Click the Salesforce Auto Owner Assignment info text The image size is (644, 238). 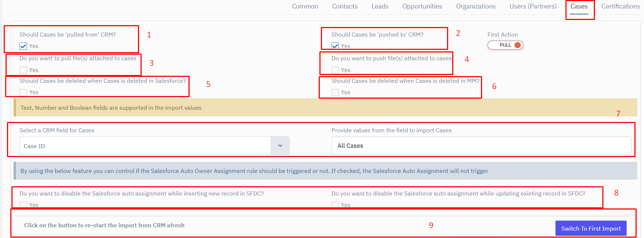click(254, 171)
